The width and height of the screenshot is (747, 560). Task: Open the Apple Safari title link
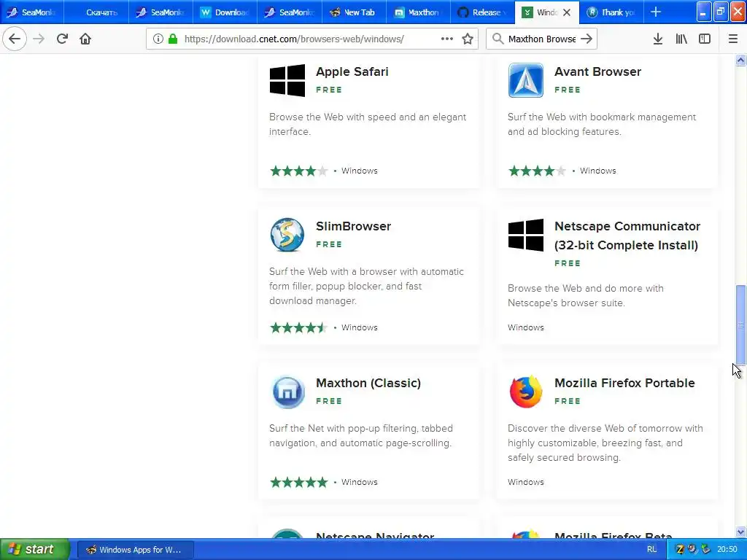pos(352,72)
